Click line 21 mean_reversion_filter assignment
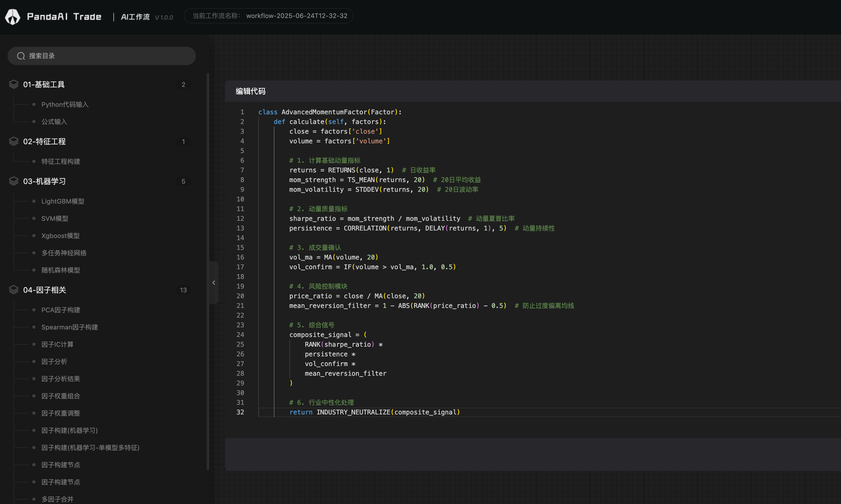Image resolution: width=841 pixels, height=504 pixels. tap(398, 305)
